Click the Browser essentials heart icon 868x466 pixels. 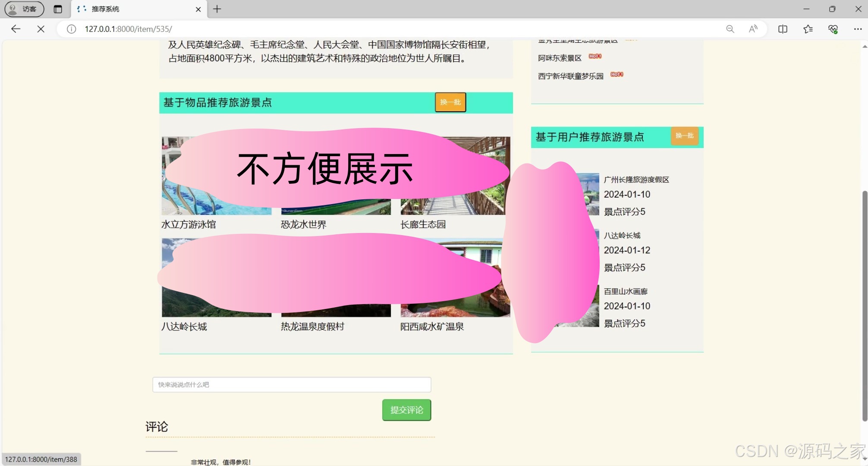pos(833,29)
